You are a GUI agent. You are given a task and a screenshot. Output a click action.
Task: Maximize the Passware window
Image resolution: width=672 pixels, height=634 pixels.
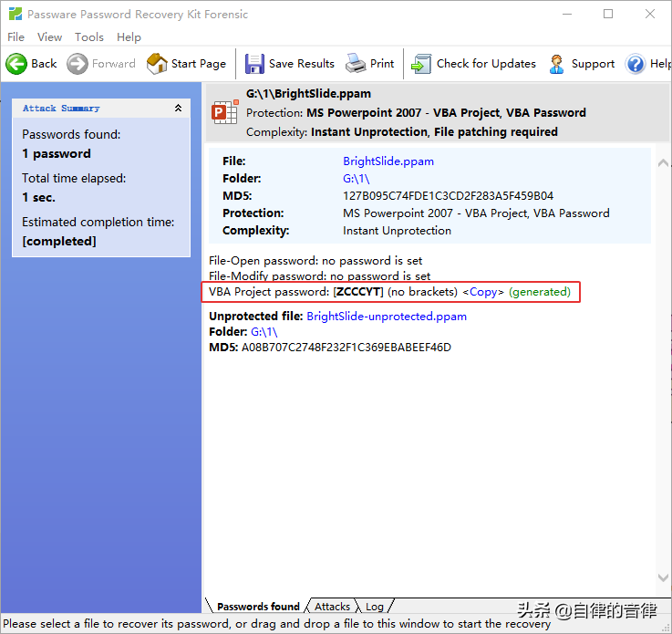point(607,14)
